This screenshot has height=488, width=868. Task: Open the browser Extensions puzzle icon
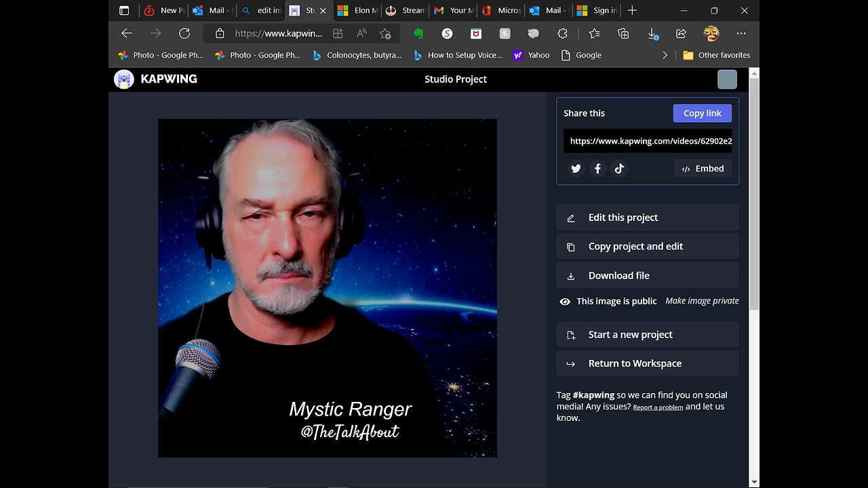tap(562, 33)
